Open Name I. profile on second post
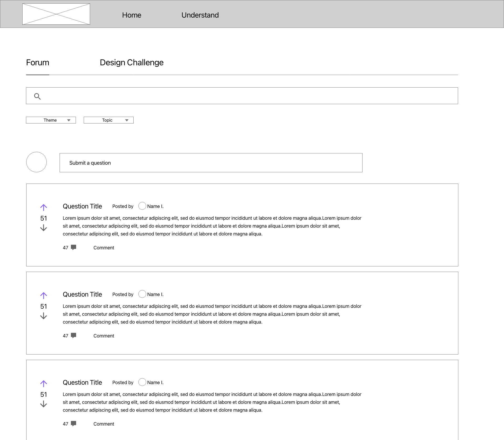The height and width of the screenshot is (440, 504). (155, 294)
